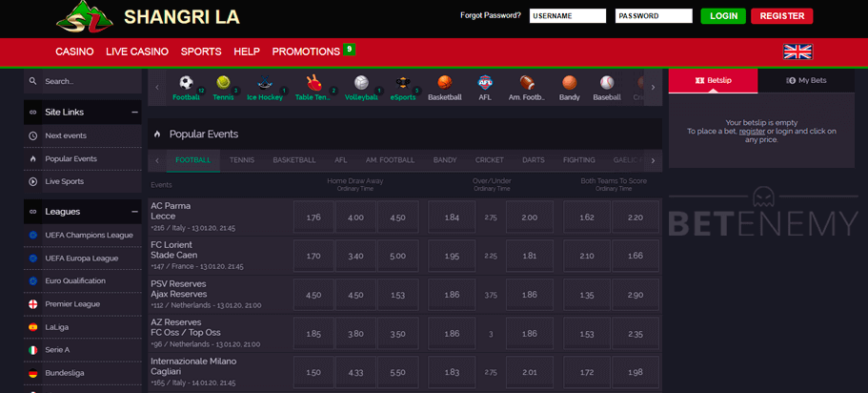Screen dimensions: 868x393
Task: Click the UEFA Europa League icon
Action: [x=32, y=259]
